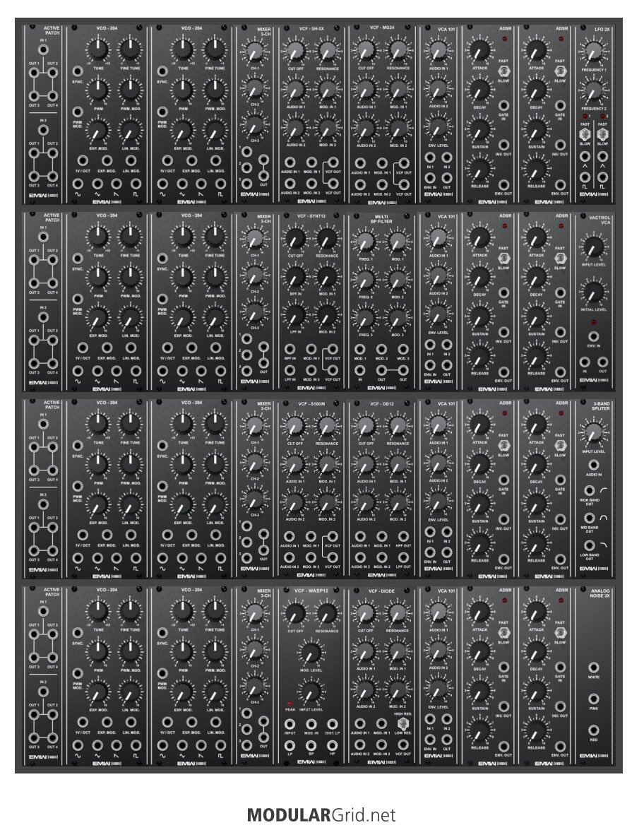The height and width of the screenshot is (830, 644).
Task: Click LFO 1 triangle wave output jack
Action: pos(585,157)
